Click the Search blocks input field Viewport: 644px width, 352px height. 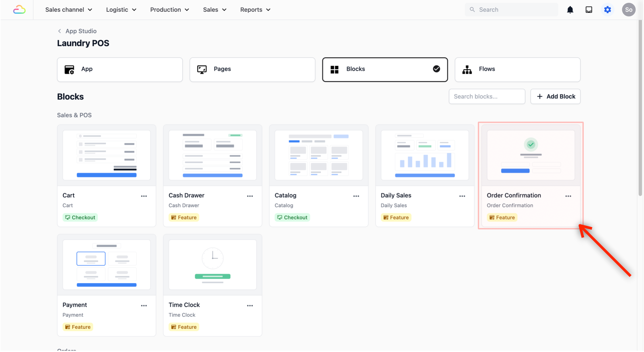[x=487, y=96]
